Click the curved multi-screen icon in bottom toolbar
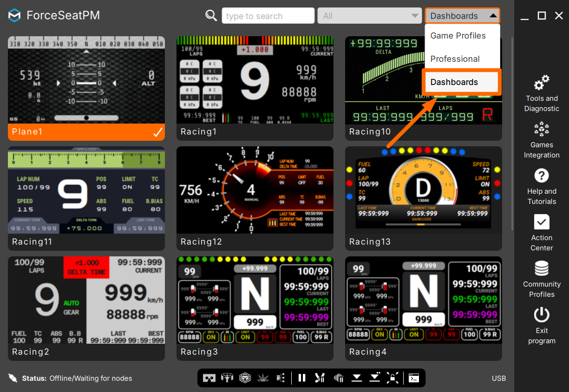569x392 pixels. [x=227, y=378]
